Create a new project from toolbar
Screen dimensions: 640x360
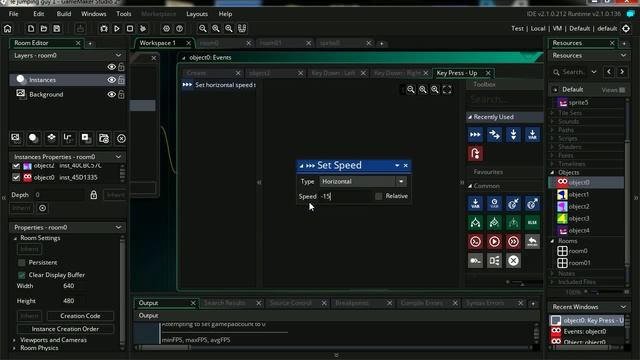(31, 29)
